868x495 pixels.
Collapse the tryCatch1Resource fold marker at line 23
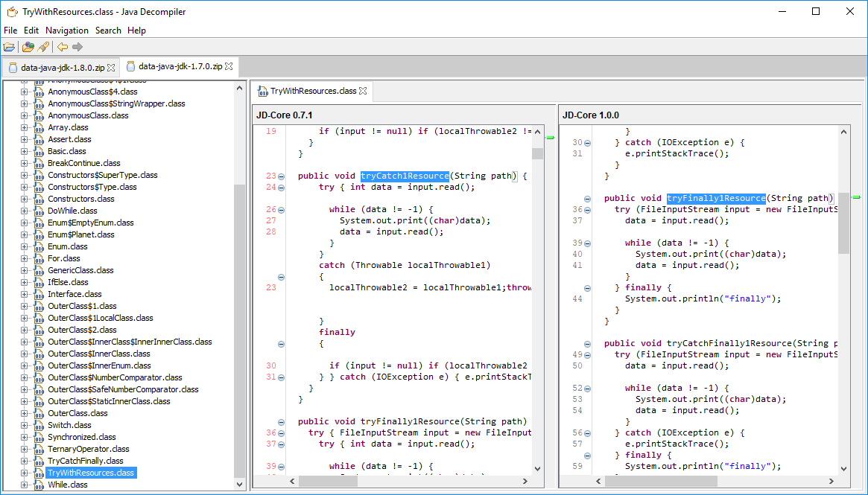281,176
